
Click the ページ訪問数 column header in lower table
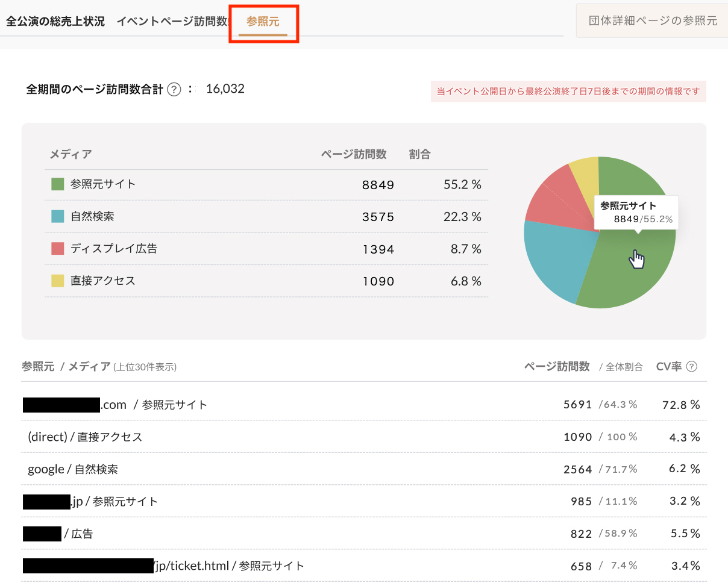tap(557, 366)
